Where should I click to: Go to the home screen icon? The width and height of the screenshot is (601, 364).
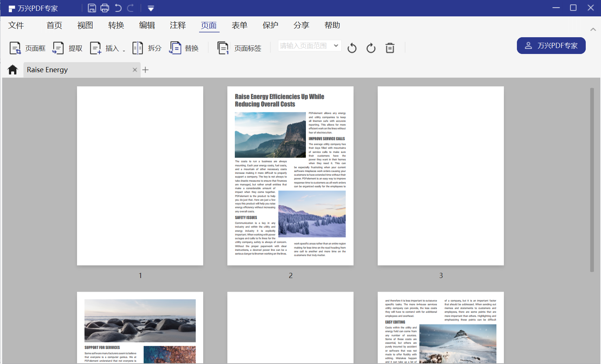coord(13,70)
